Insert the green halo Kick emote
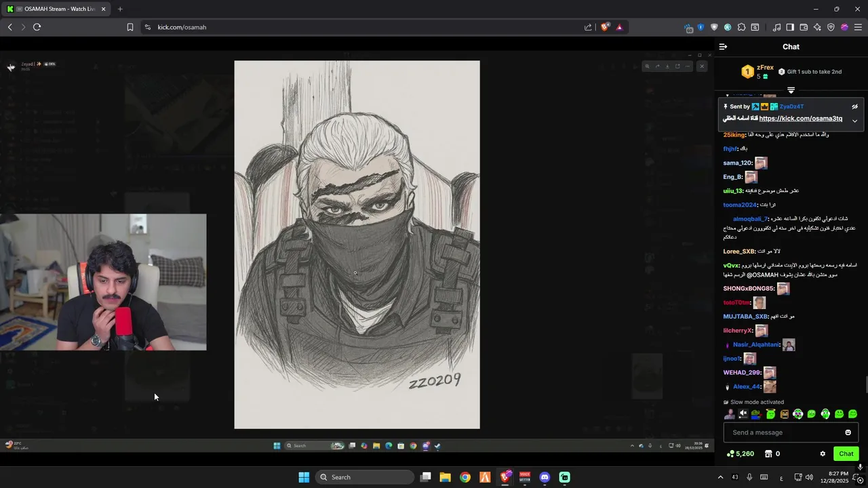 click(770, 414)
